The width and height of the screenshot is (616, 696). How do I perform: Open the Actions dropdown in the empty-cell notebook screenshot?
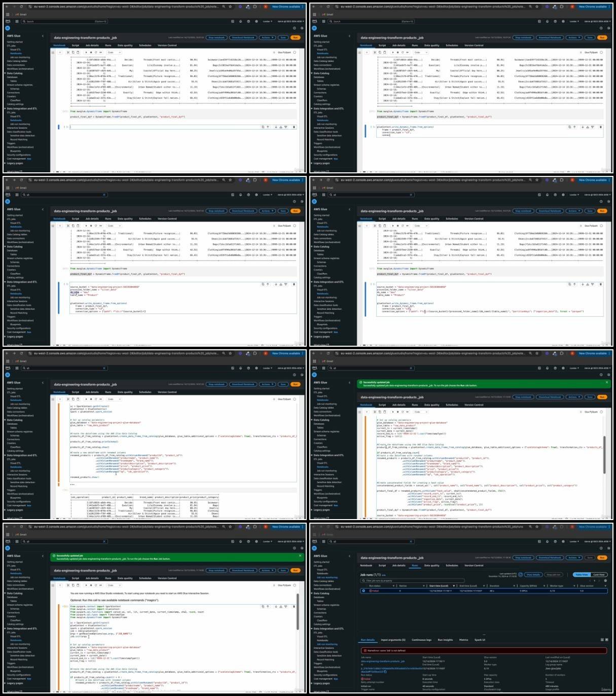tap(267, 38)
